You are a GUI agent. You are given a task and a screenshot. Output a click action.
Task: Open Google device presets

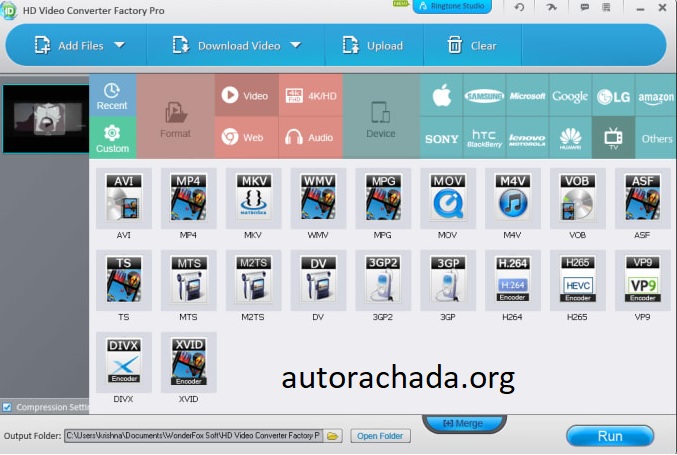click(570, 95)
